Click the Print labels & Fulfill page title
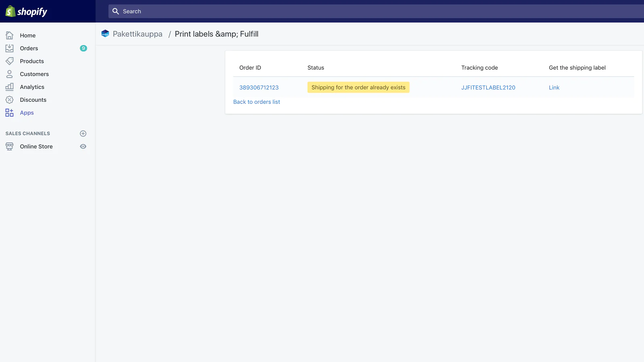 coord(217,34)
